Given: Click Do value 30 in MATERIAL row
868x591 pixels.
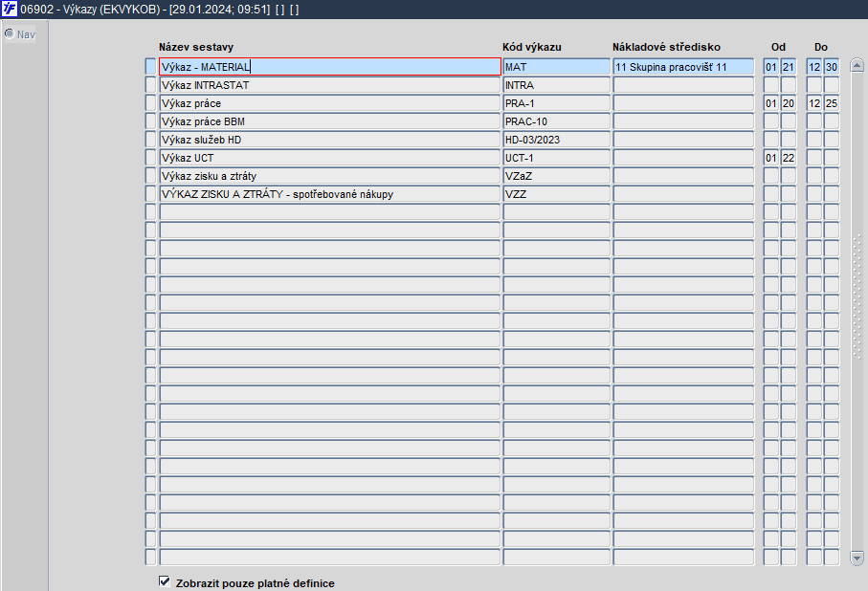Looking at the screenshot, I should 832,66.
